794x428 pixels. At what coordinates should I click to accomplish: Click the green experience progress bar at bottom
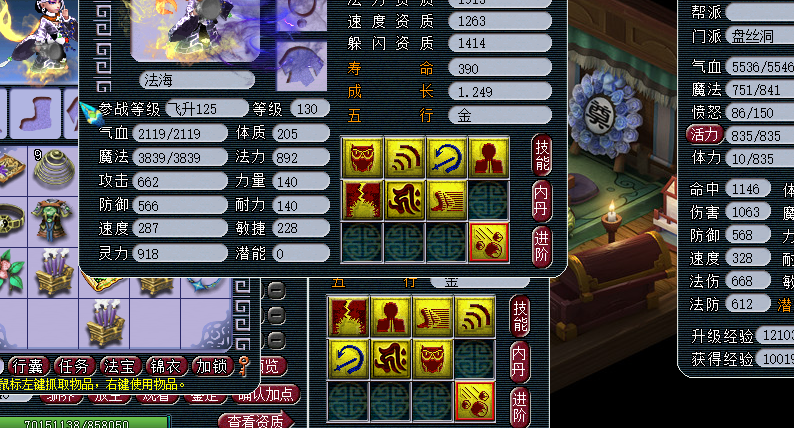point(84,422)
